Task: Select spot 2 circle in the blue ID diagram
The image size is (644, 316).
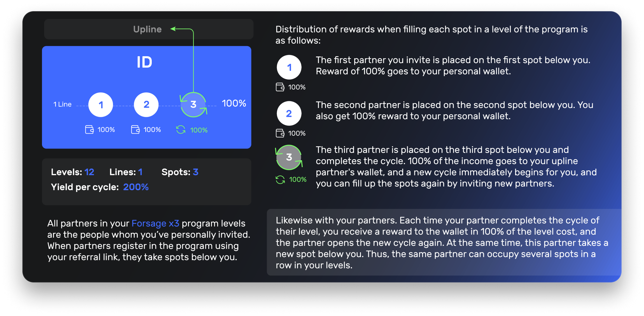Action: (146, 105)
